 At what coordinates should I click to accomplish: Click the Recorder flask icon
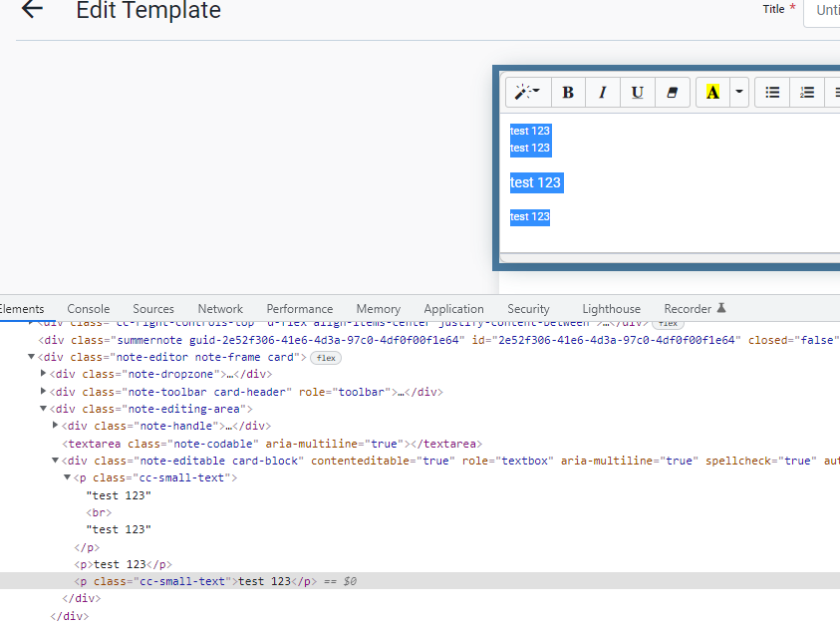pos(721,308)
